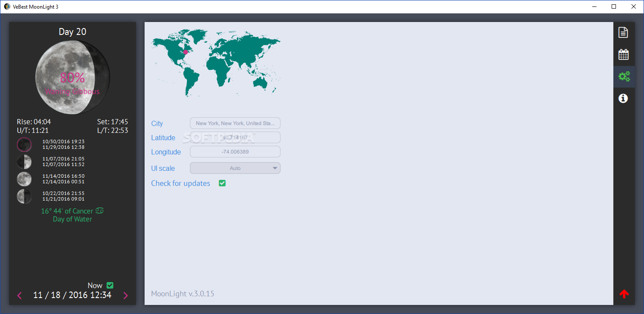Click the Latitude label
Screen dimensions: 644x314
pos(163,138)
